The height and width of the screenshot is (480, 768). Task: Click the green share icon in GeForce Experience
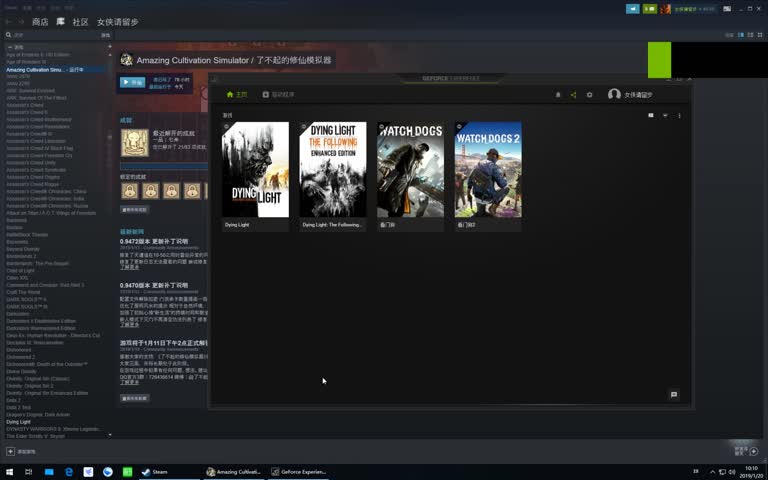pos(573,95)
